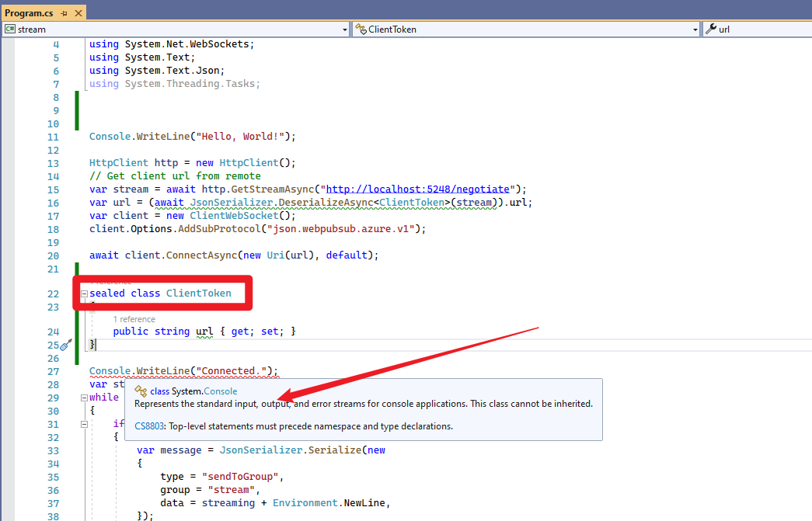Click the class icon beside ClientToken dropdown
The width and height of the screenshot is (812, 521).
361,30
